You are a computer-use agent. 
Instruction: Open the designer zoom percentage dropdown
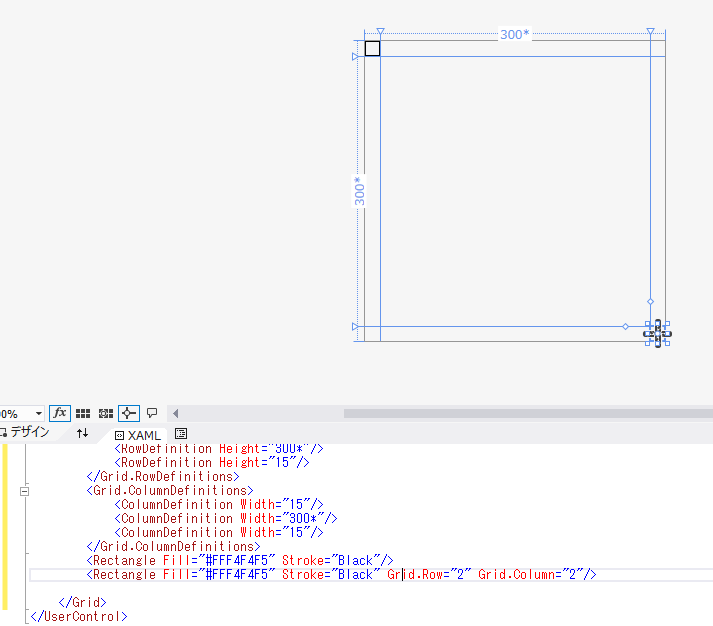click(39, 414)
